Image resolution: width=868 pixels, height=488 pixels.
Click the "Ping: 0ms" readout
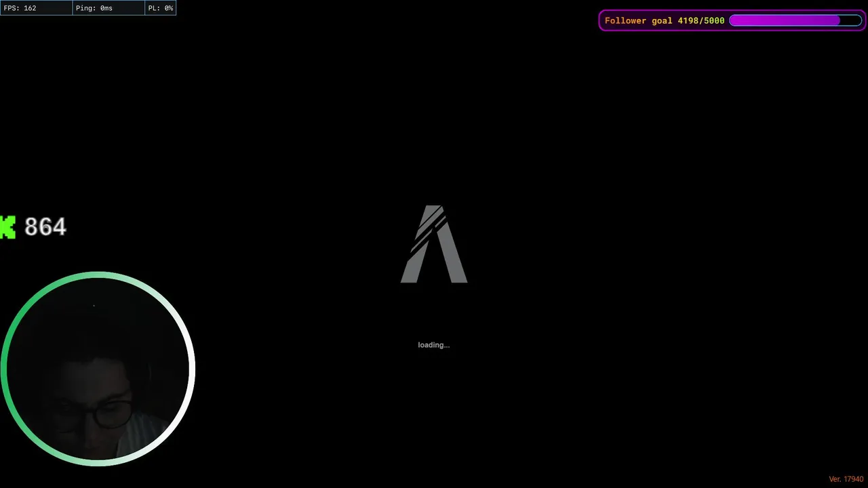[x=109, y=8]
